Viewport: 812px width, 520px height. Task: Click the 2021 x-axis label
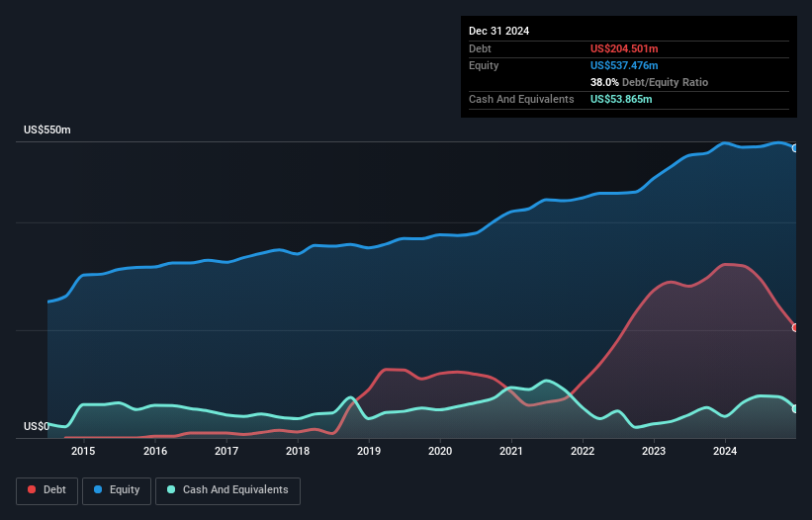pos(511,451)
